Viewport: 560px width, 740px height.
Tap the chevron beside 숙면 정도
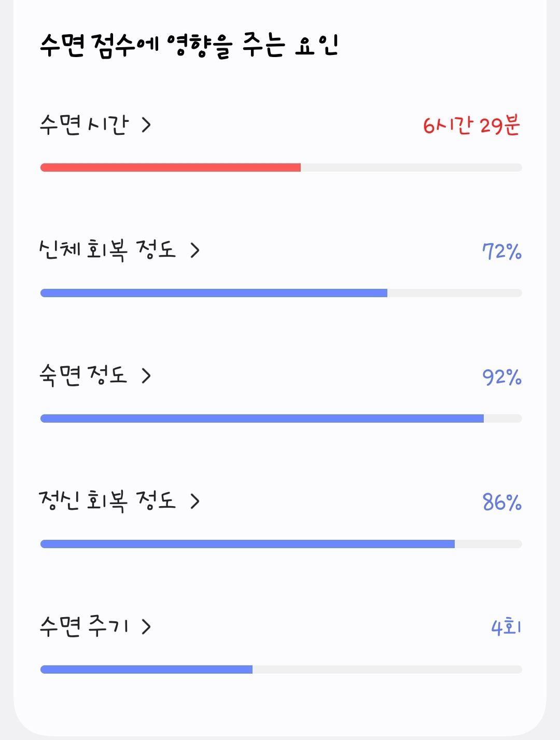(146, 376)
